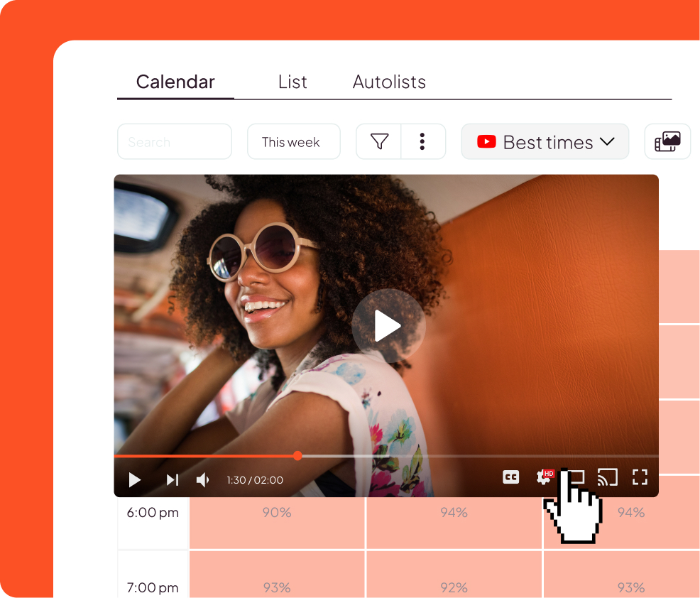
Task: Click the video progress bar scrubber
Action: 297,456
